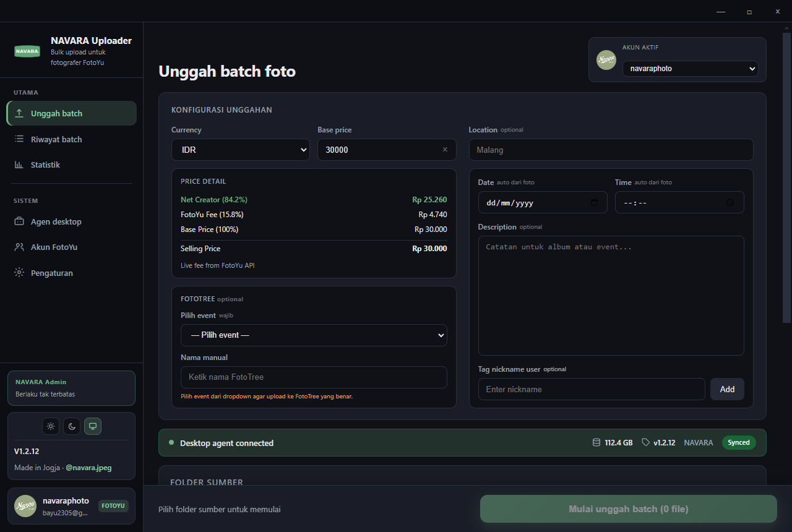Minimize the NAVARA Uploader window
The width and height of the screenshot is (792, 532).
pos(721,11)
